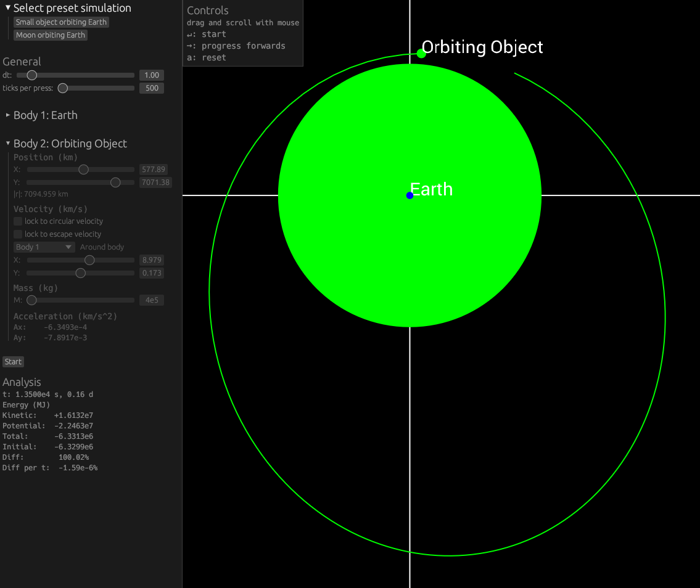
Task: Expand the Body 1: Earth section
Action: click(x=8, y=115)
